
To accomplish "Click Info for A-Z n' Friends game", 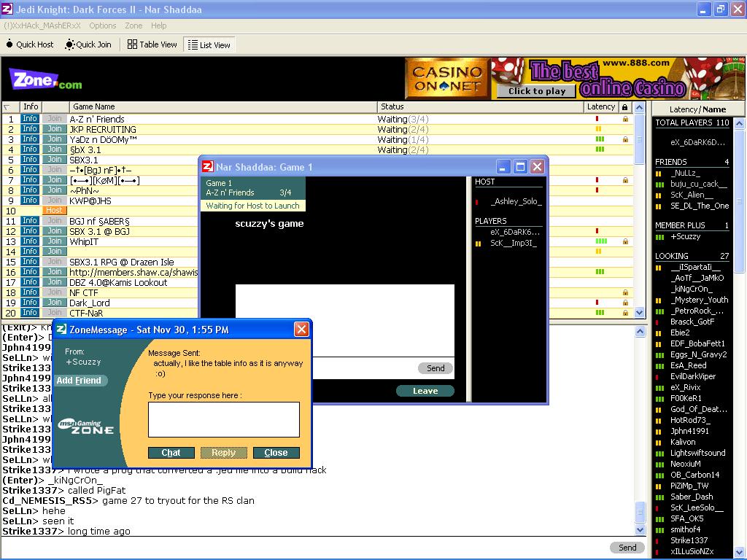I will 29,119.
